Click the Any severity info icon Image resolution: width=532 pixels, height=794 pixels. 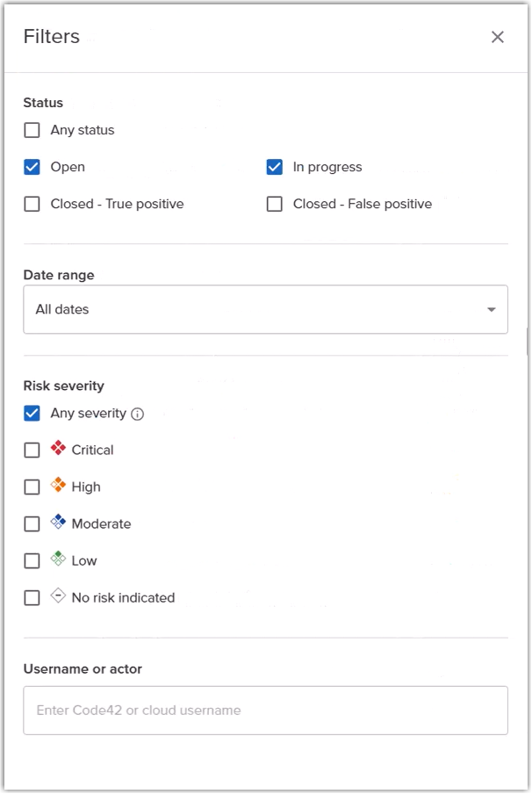[137, 414]
